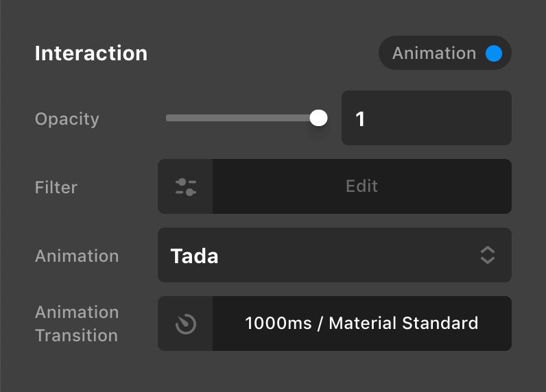Click the Material Standard easing text
The width and height of the screenshot is (546, 392).
(x=403, y=323)
